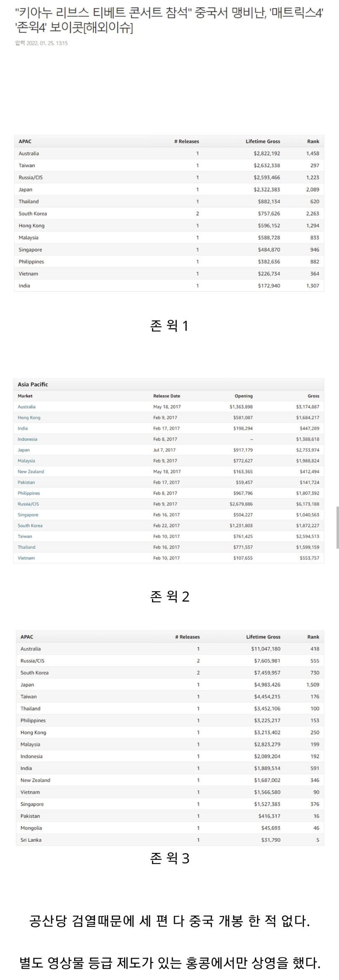The height and width of the screenshot is (980, 339).
Task: Open the Thailand link dated Feb 16, 2017
Action: click(x=26, y=547)
